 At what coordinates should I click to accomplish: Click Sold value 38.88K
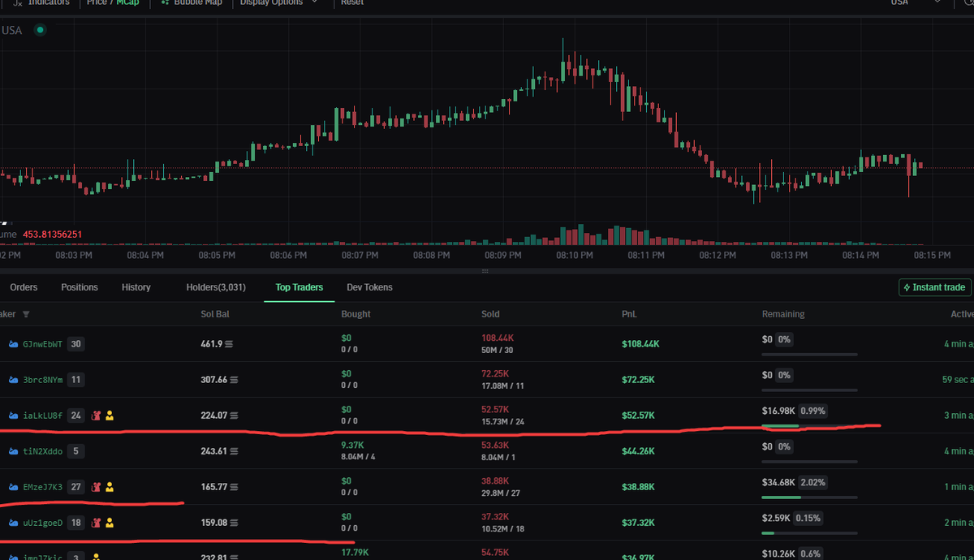(494, 480)
